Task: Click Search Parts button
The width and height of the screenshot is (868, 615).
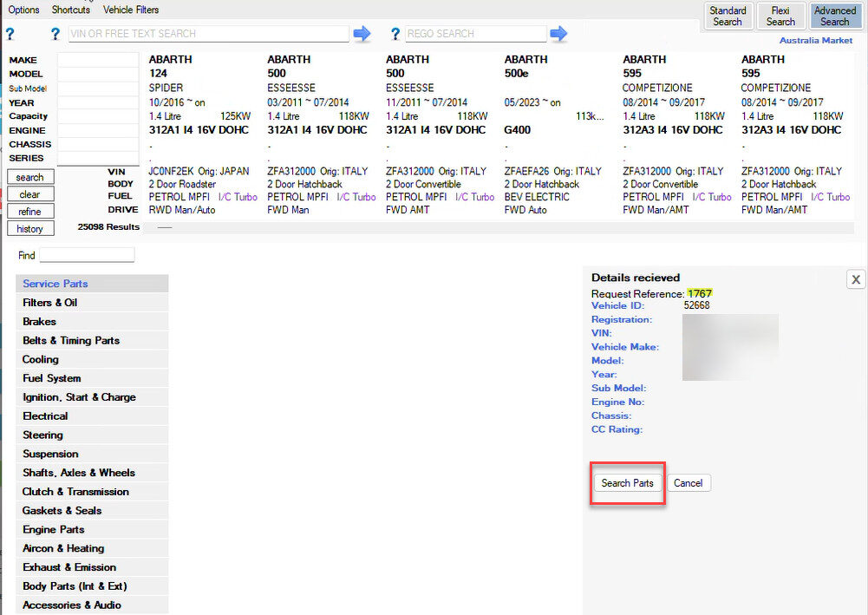Action: tap(627, 482)
